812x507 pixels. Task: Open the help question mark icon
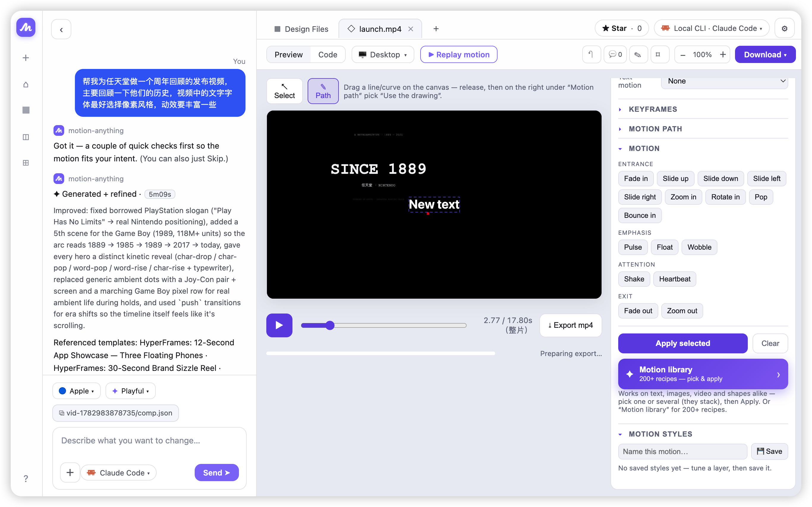coord(26,478)
